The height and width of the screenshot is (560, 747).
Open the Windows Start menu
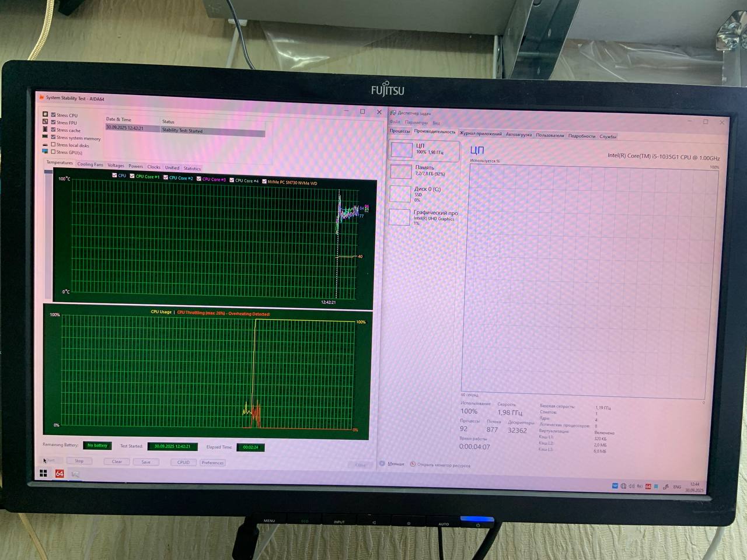click(x=43, y=474)
